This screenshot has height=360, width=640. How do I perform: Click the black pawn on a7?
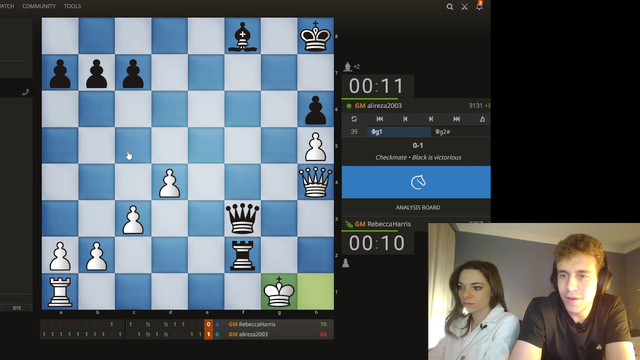[60, 74]
